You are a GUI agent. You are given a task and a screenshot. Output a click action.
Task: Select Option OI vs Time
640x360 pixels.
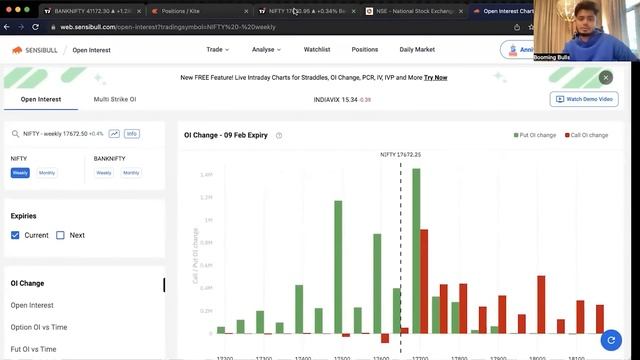pos(39,327)
